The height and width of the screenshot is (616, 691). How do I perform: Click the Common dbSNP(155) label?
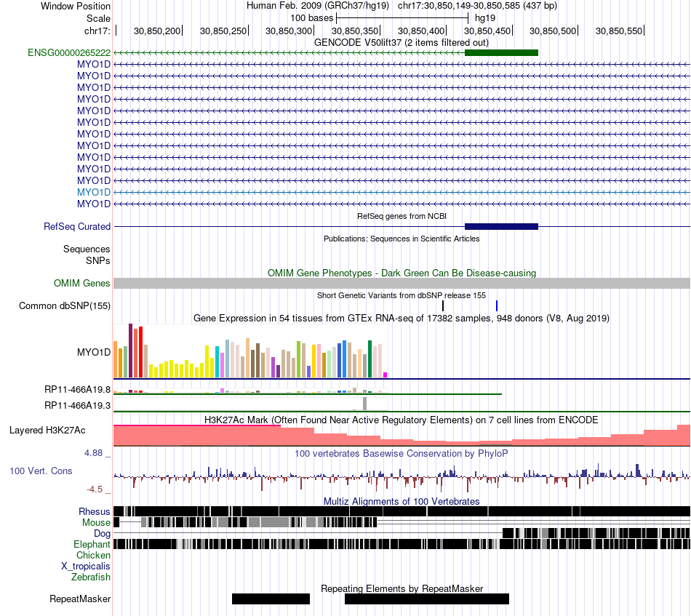pos(65,305)
